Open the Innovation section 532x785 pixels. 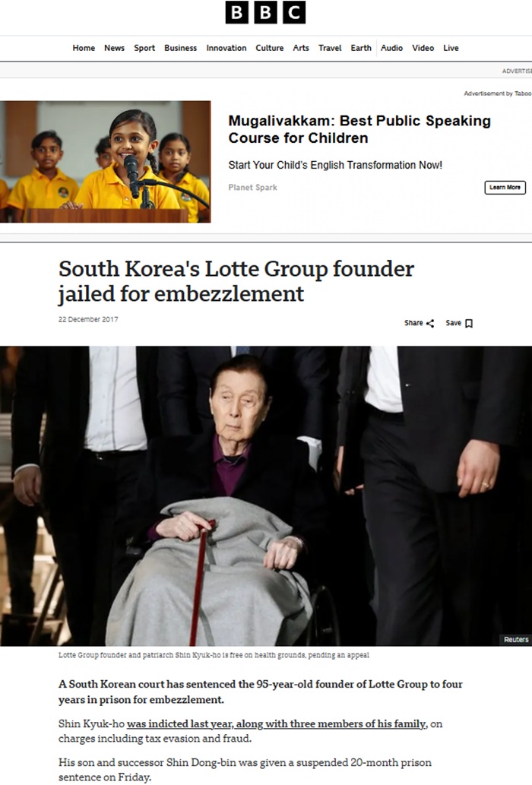[x=226, y=48]
